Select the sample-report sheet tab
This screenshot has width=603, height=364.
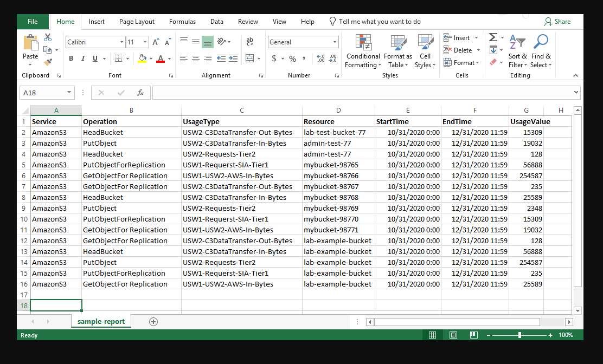coord(101,322)
